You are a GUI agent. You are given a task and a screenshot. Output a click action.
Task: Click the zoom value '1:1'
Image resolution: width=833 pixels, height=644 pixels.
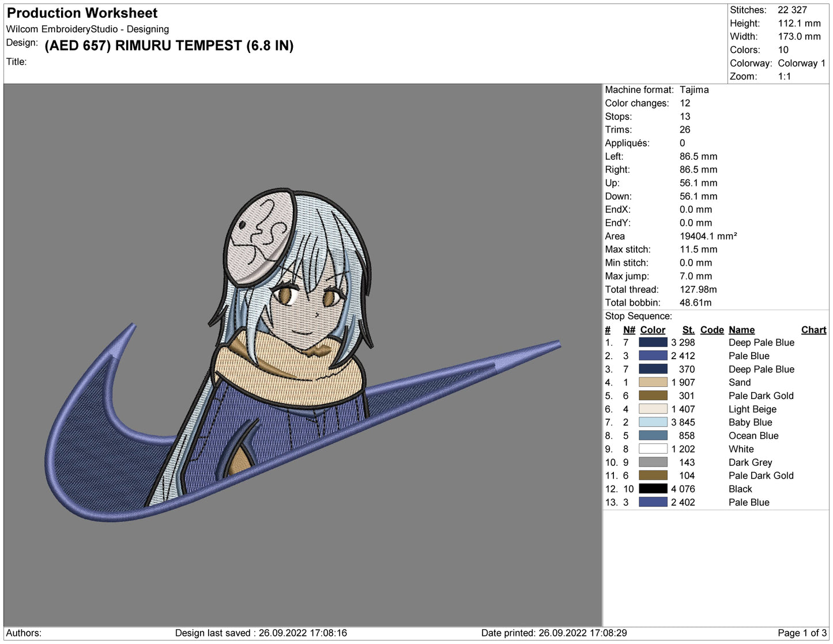(784, 76)
